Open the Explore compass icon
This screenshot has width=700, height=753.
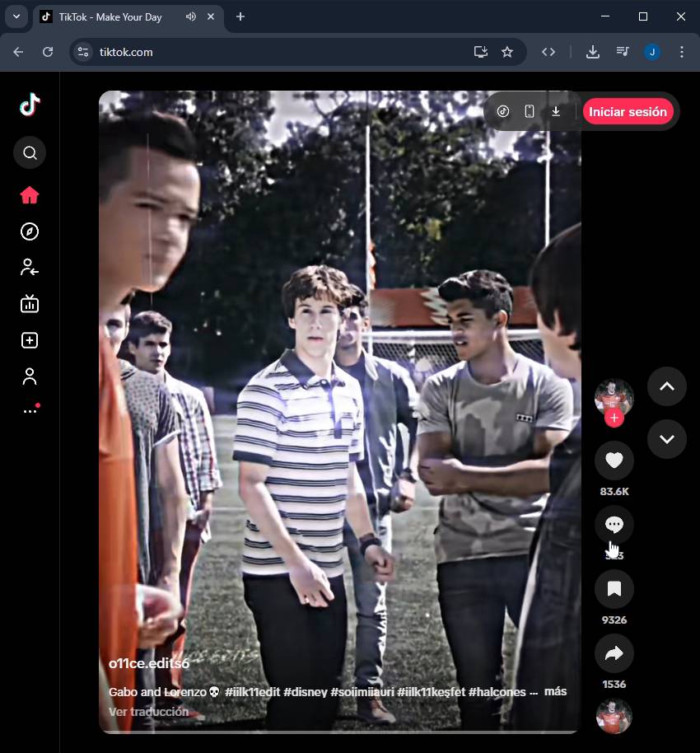pos(30,232)
